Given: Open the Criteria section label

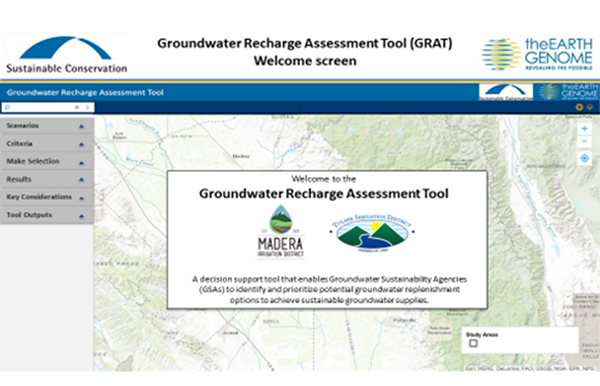Looking at the screenshot, I should tap(19, 143).
